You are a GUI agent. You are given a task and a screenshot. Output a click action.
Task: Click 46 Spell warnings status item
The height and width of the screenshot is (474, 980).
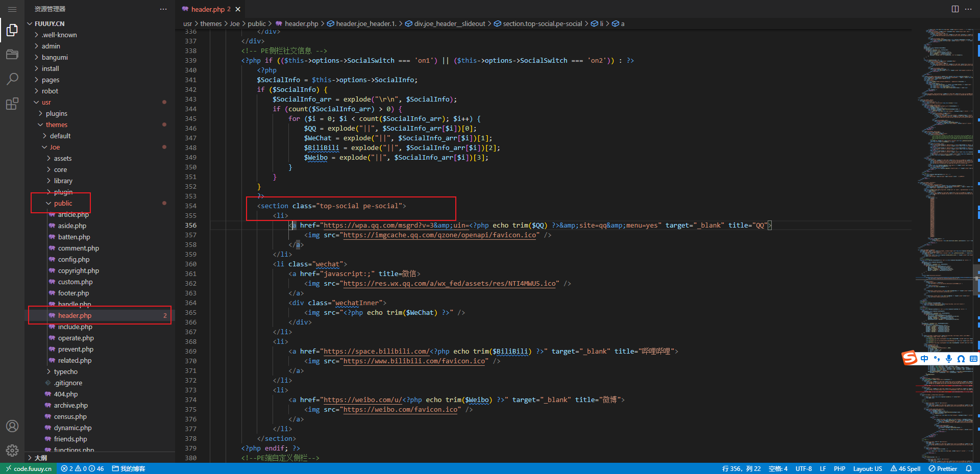tap(905, 468)
